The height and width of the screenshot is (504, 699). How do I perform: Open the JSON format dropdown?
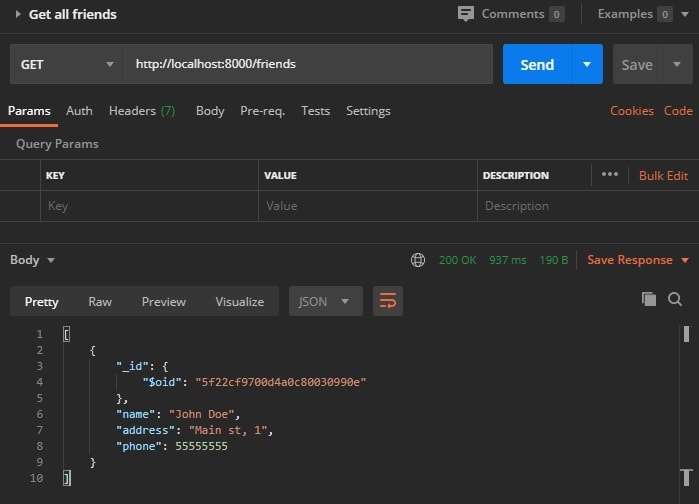coord(325,302)
